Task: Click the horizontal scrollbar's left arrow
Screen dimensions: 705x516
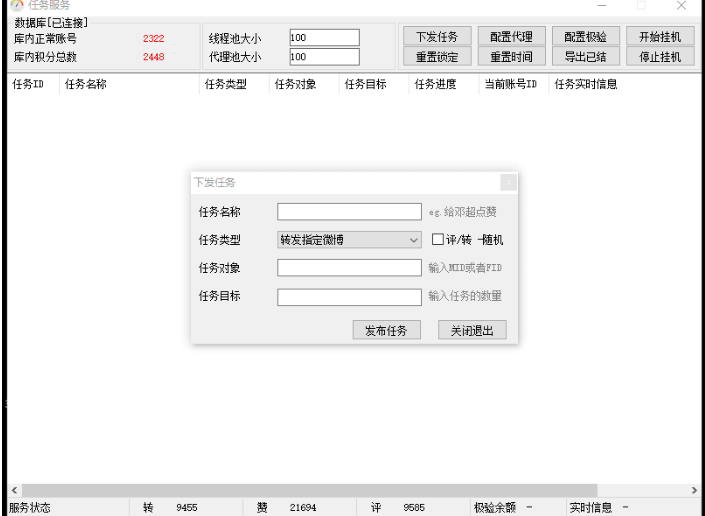Action: point(14,490)
